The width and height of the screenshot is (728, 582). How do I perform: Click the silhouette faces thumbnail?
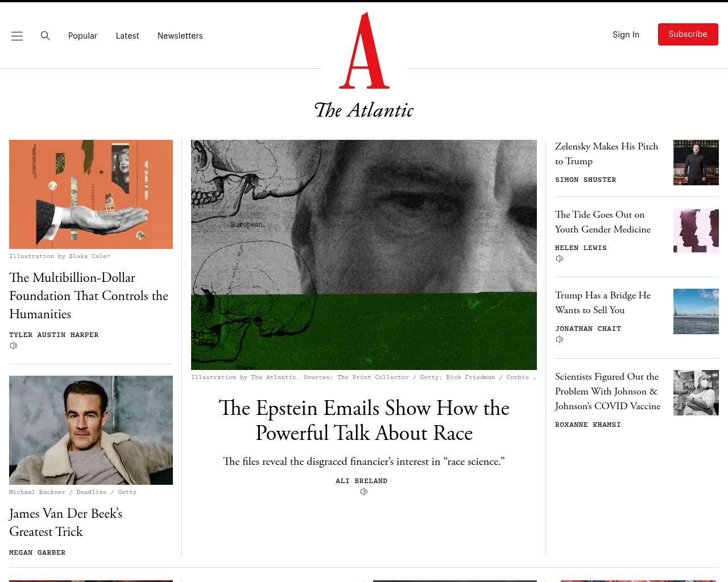point(696,231)
